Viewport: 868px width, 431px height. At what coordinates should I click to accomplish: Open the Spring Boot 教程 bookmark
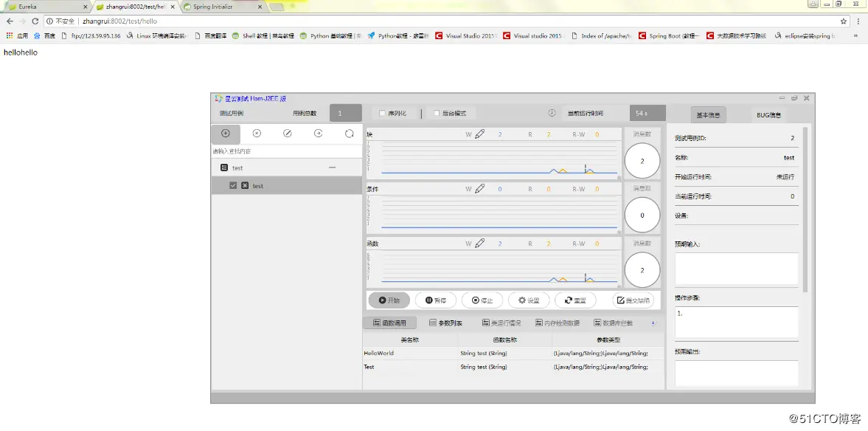(670, 35)
